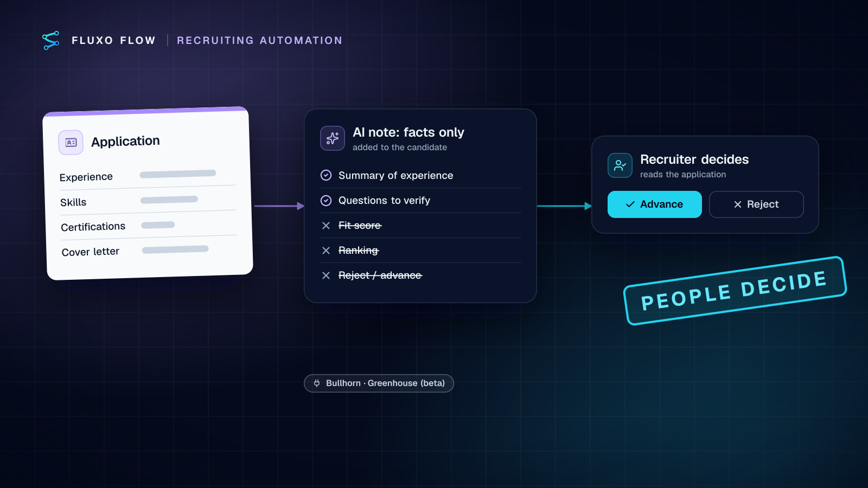868x488 pixels.
Task: Click the 'AI note: facts only' heading
Action: click(409, 132)
